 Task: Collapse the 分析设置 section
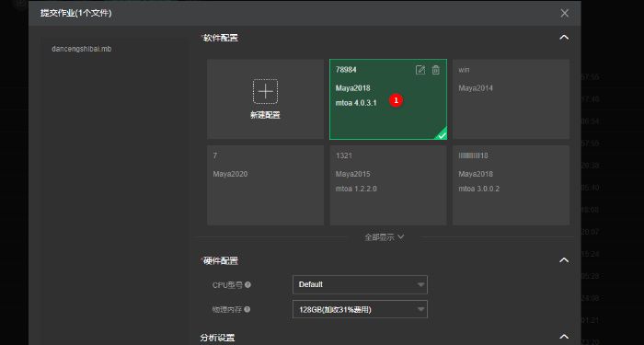coord(564,338)
